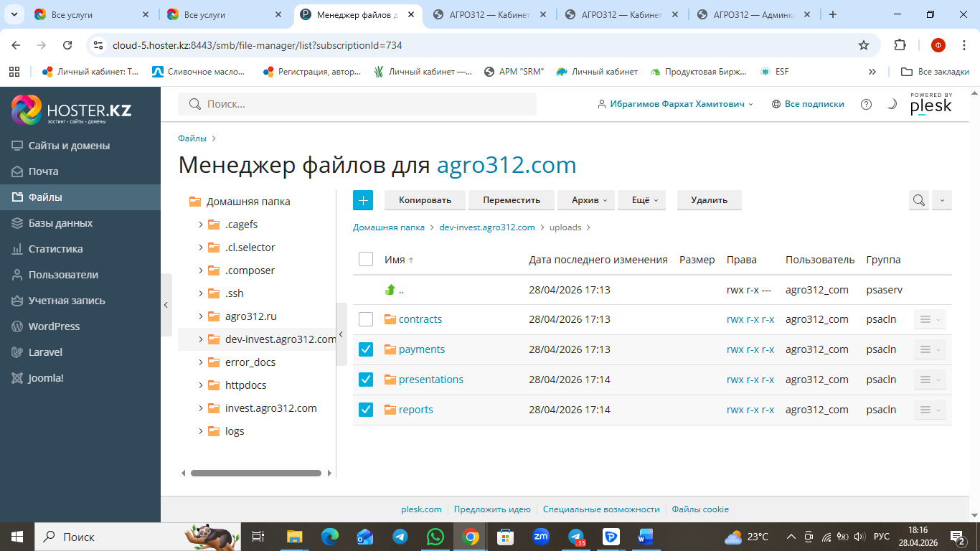
Task: Uncheck the presentations folder checkbox
Action: pyautogui.click(x=366, y=380)
